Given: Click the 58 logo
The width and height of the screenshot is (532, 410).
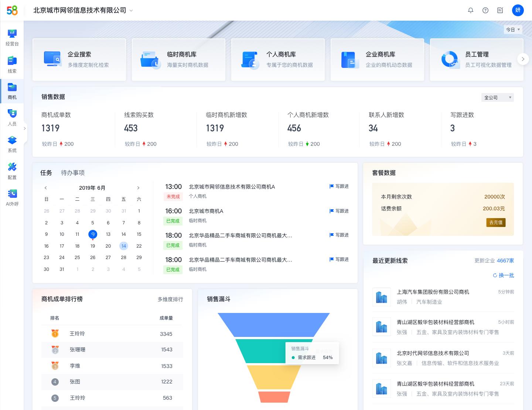Looking at the screenshot, I should point(12,10).
